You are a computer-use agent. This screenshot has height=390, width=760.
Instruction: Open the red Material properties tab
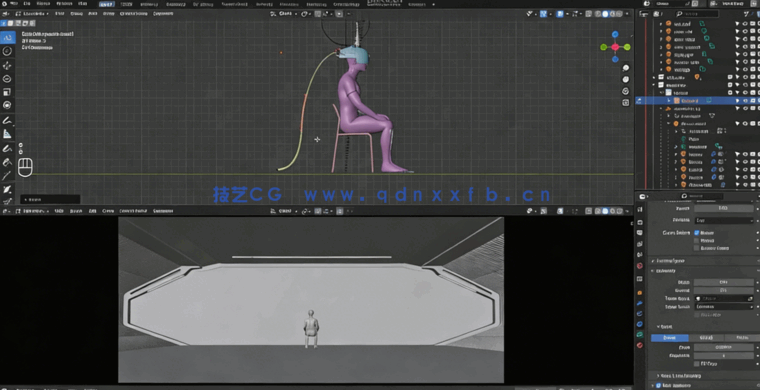point(640,345)
